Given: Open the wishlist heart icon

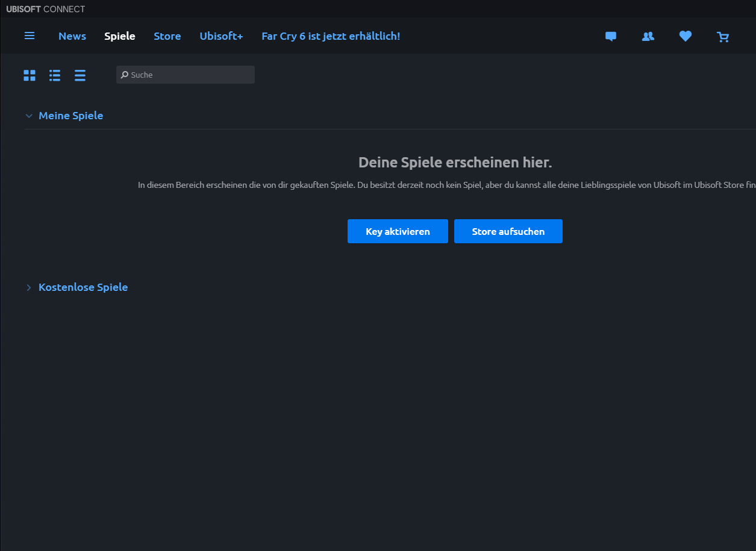Looking at the screenshot, I should click(x=686, y=36).
